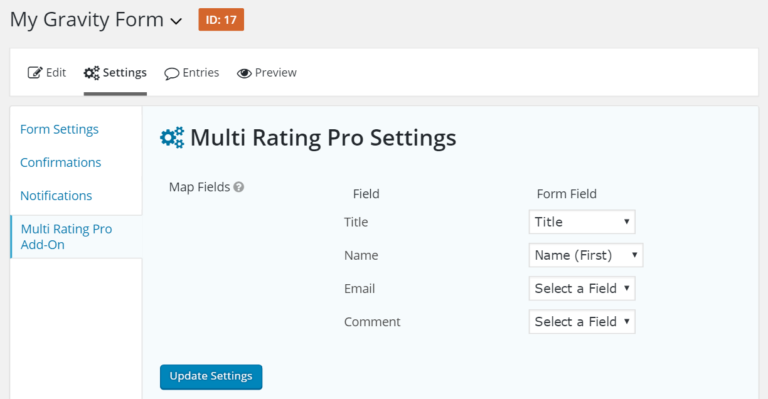Open the Preview tab label
Viewport: 768px width, 399px height.
point(276,72)
